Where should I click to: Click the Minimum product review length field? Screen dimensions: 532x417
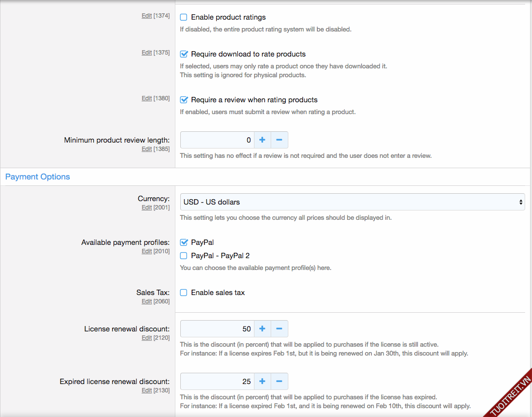[217, 140]
